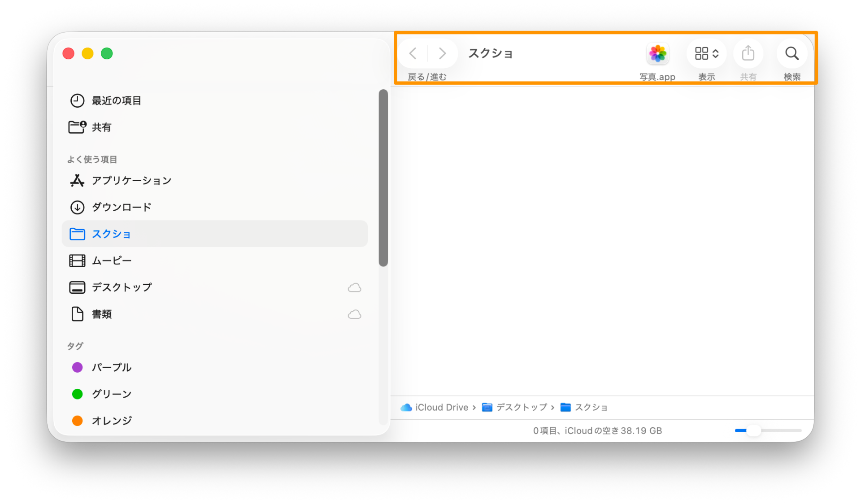Click the back navigation arrow
This screenshot has width=861, height=504.
coord(413,53)
